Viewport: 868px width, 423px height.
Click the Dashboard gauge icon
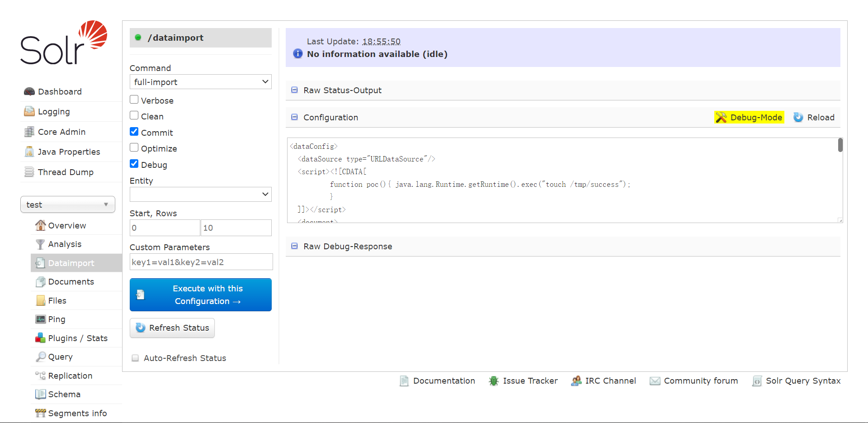[29, 91]
